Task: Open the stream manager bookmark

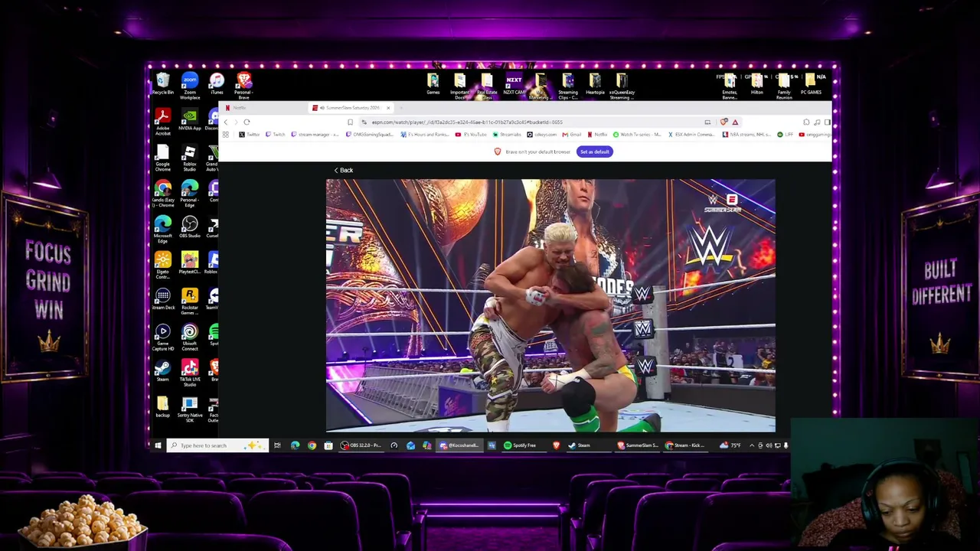Action: click(x=315, y=135)
